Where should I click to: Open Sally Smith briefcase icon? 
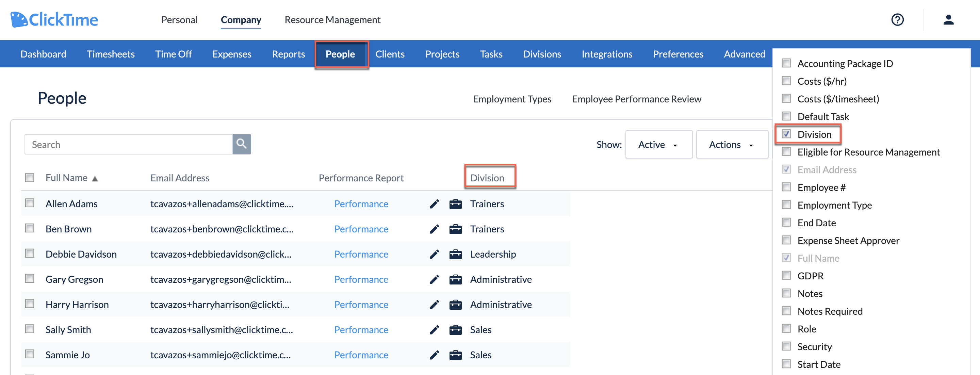[x=455, y=330]
